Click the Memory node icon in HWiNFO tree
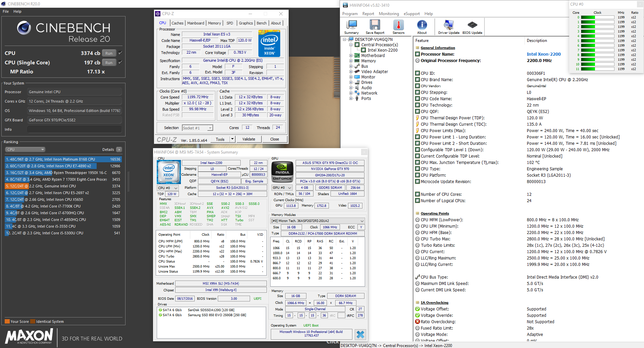The image size is (644, 348). (x=357, y=61)
